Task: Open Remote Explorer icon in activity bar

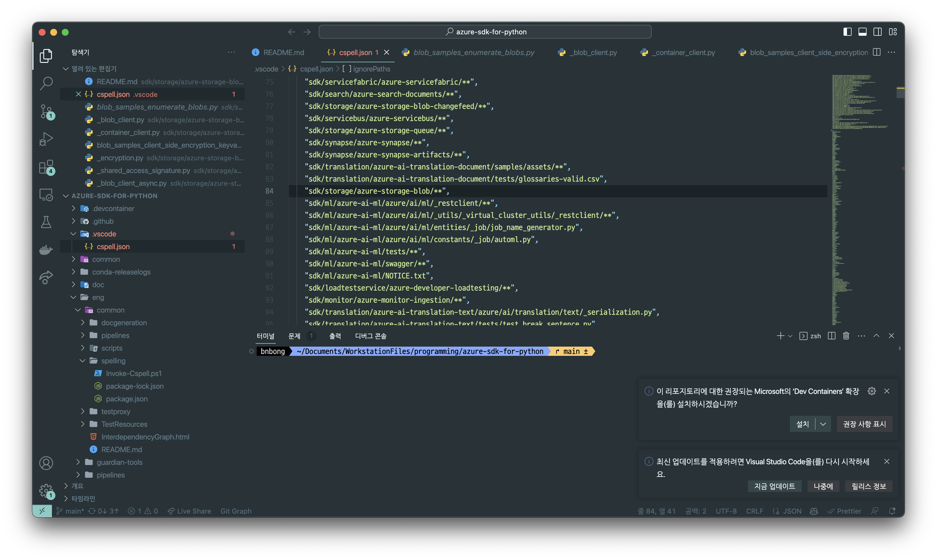Action: (x=46, y=195)
